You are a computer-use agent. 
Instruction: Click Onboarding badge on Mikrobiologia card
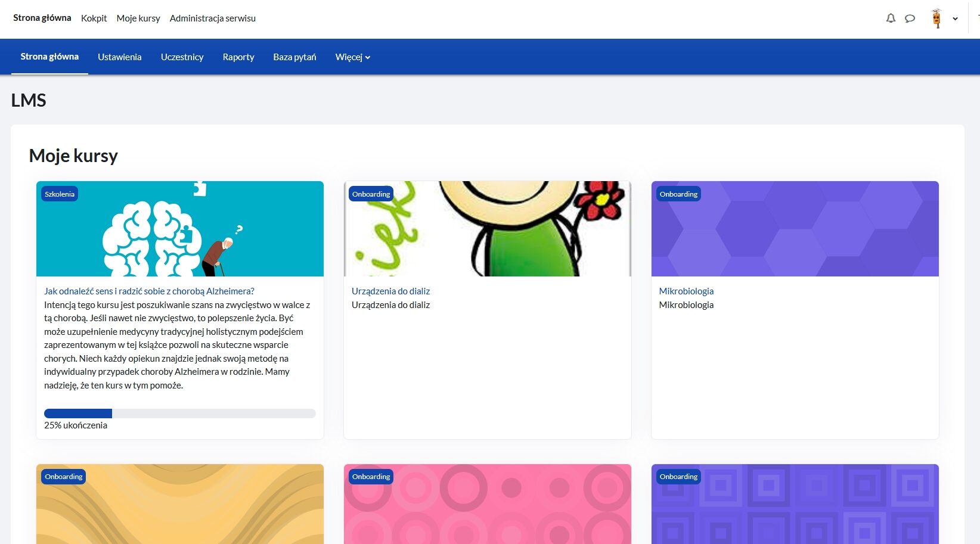tap(678, 194)
